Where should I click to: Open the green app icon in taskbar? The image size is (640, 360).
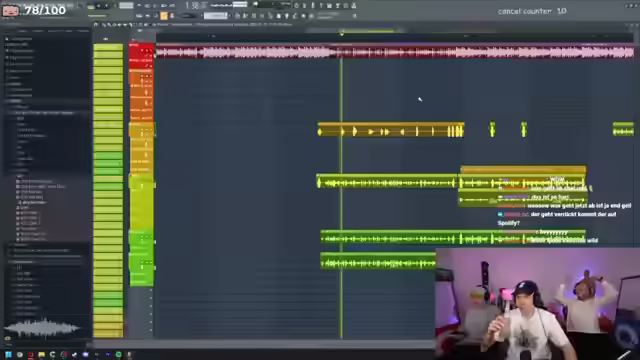(118, 355)
